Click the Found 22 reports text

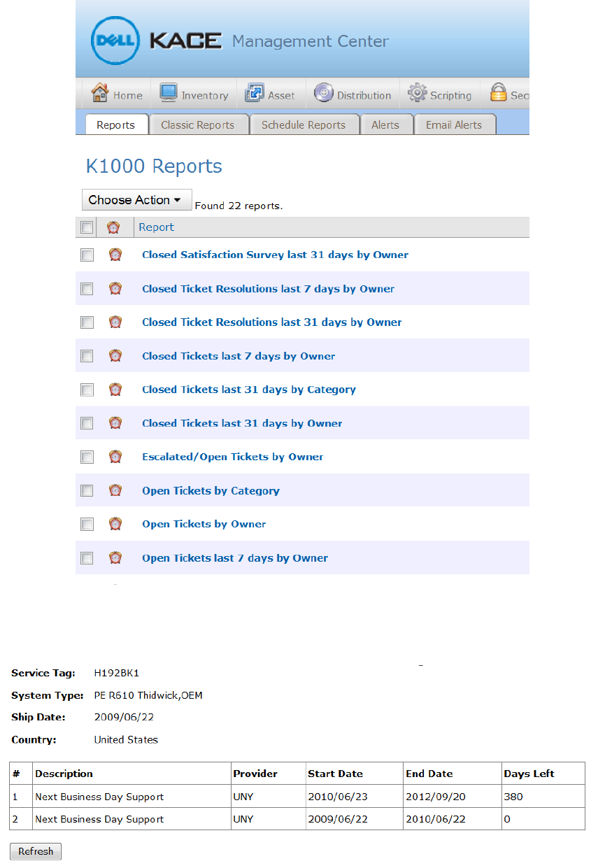pyautogui.click(x=239, y=206)
